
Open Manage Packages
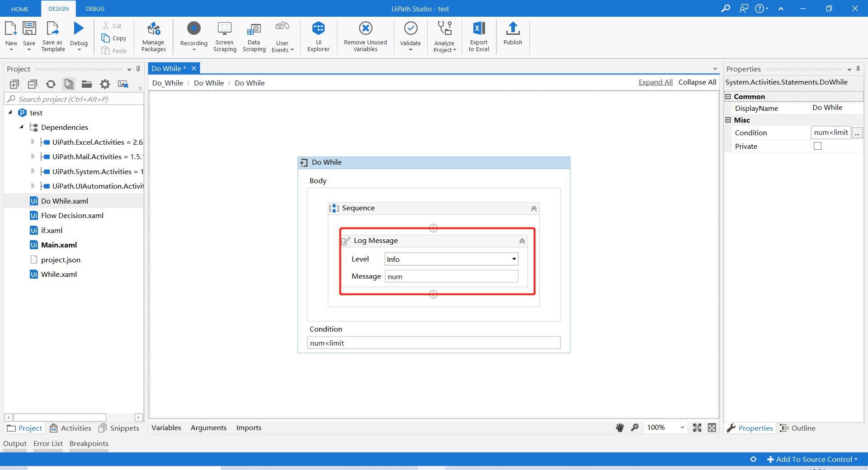click(153, 36)
